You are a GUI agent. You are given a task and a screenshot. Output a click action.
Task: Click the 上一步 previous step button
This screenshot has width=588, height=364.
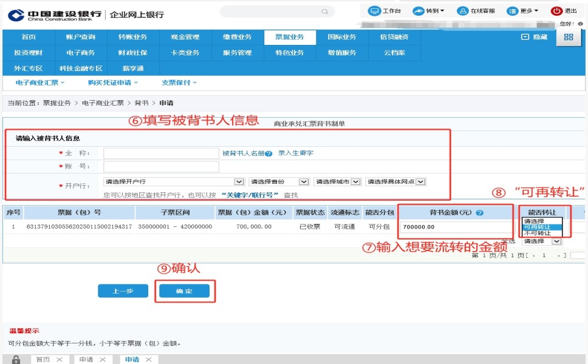click(123, 291)
